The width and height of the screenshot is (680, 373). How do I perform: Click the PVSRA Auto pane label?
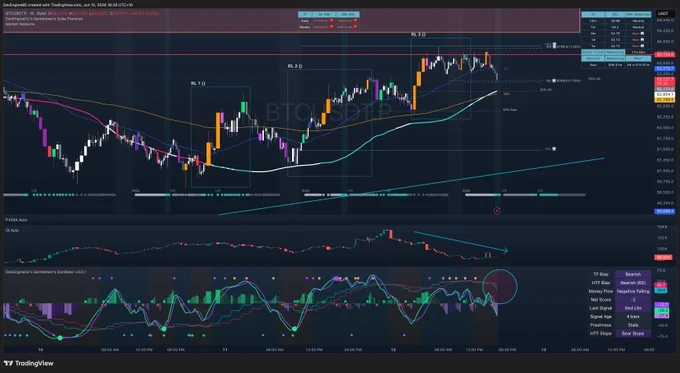(16, 220)
